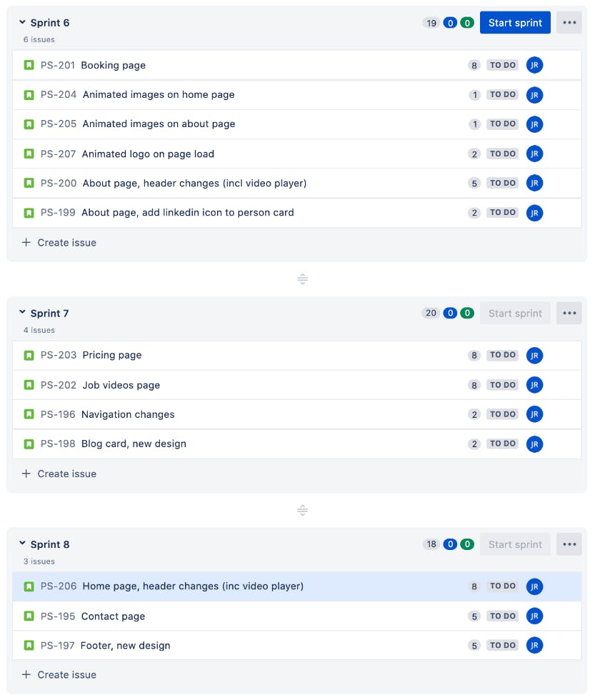Open the Sprint 7 more options menu

pyautogui.click(x=569, y=313)
